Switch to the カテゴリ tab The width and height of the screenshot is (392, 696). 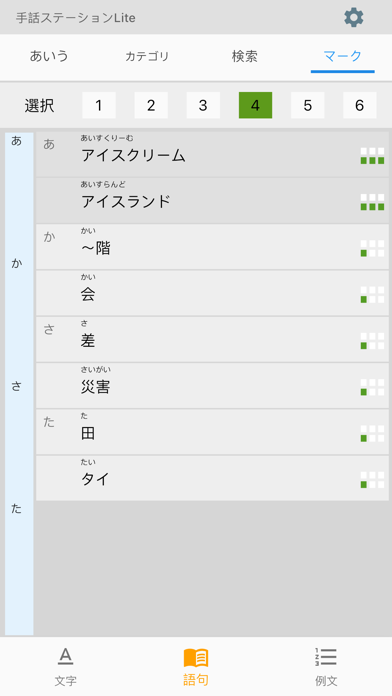[x=147, y=56]
